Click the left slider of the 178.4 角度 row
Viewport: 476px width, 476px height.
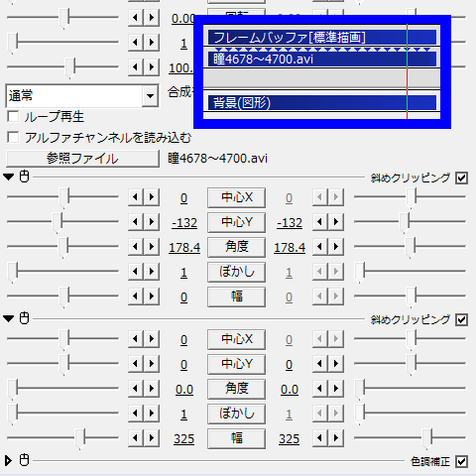tap(62, 247)
